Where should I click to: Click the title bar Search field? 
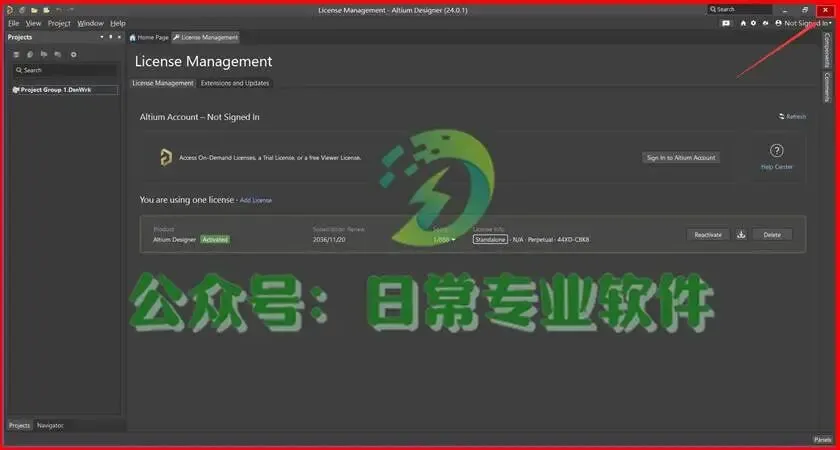coord(740,10)
